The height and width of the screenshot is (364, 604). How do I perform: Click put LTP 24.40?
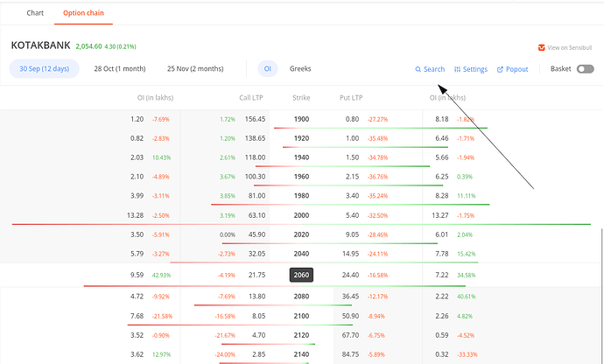[350, 275]
